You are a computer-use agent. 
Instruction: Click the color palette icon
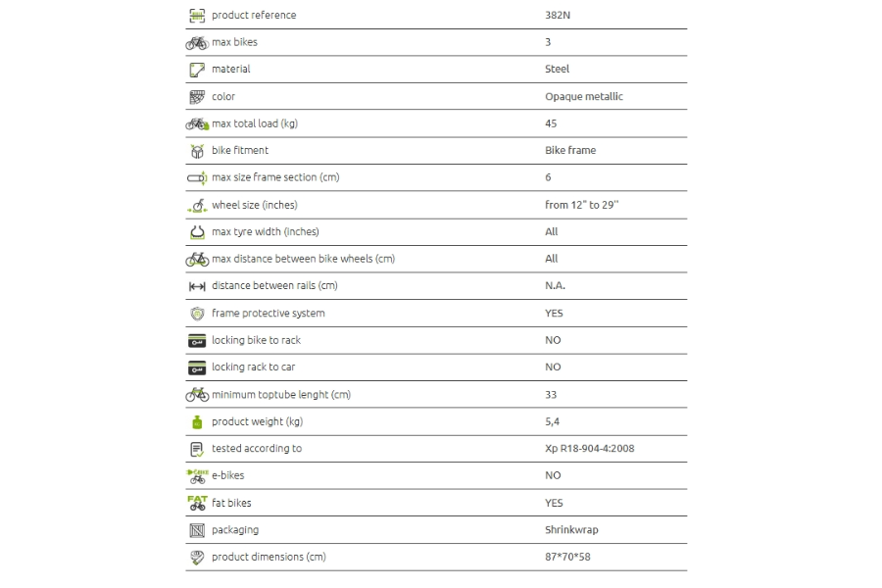[197, 97]
